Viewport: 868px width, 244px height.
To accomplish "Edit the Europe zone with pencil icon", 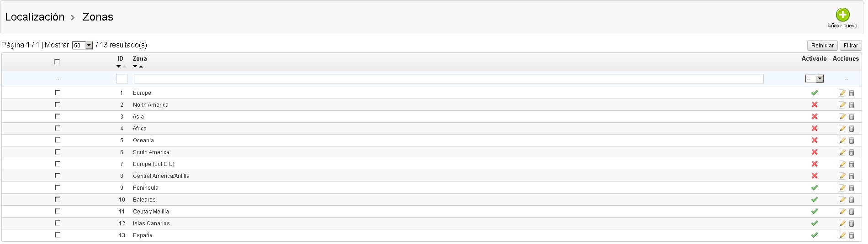I will pos(842,93).
